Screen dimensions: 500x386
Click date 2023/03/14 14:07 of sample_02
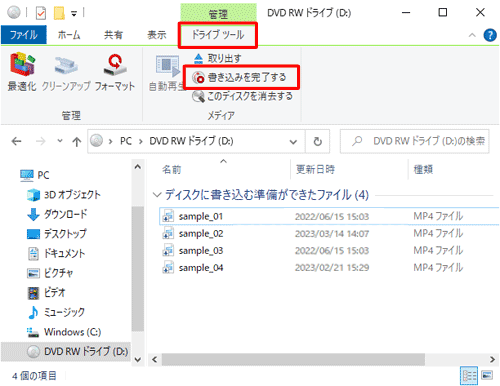332,234
